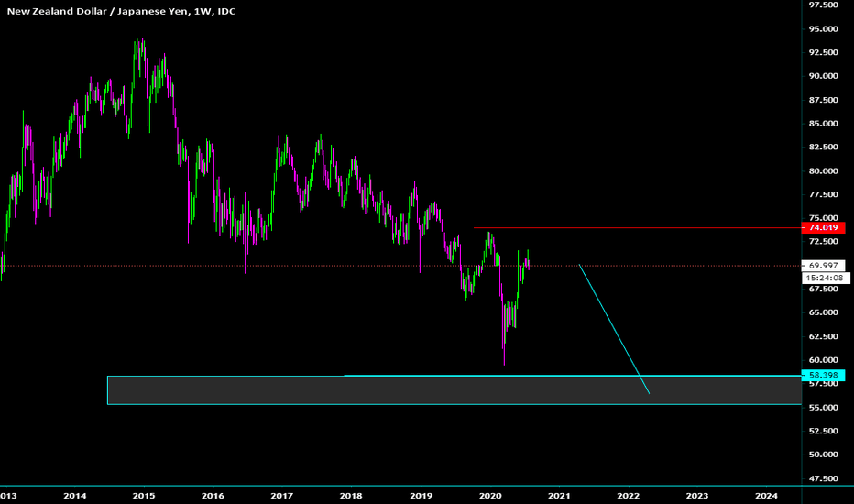Click the 47.500 price scale value

[823, 478]
